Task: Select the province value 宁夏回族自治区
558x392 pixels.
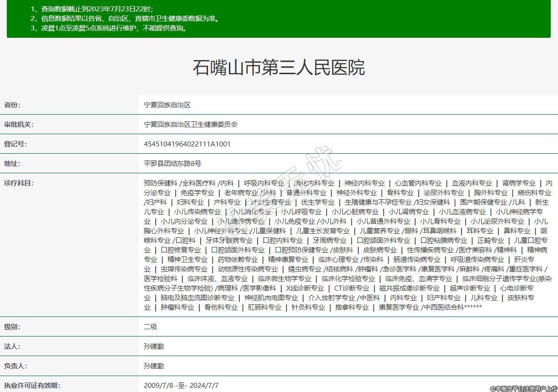Action: 167,105
